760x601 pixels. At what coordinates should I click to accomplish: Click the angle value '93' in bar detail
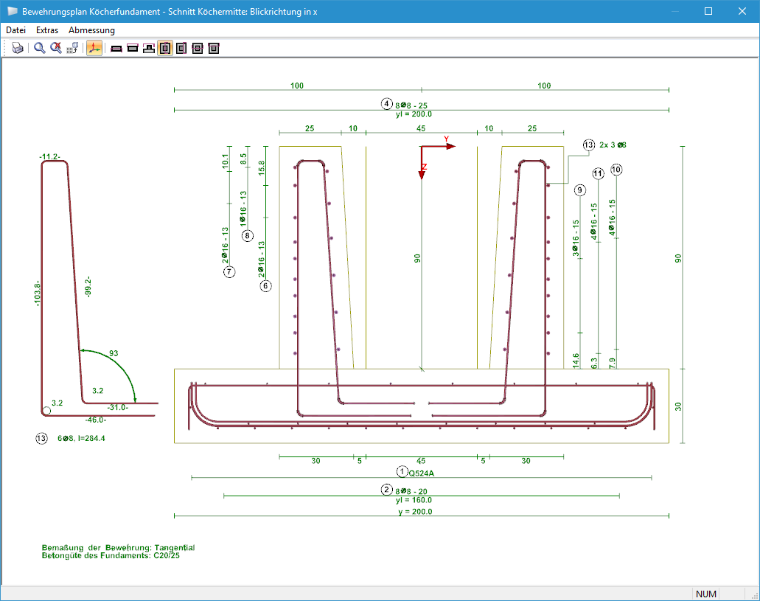click(x=113, y=353)
